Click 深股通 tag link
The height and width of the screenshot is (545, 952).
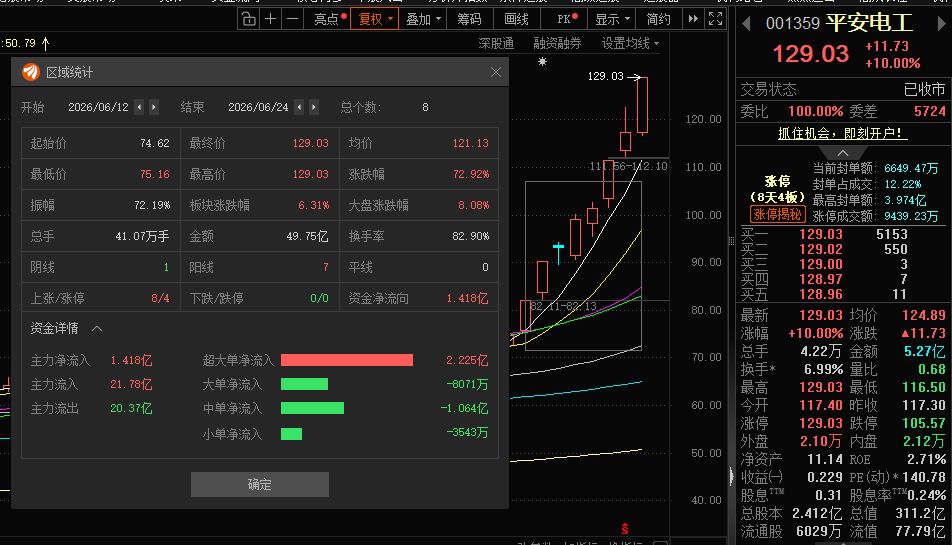(x=496, y=43)
